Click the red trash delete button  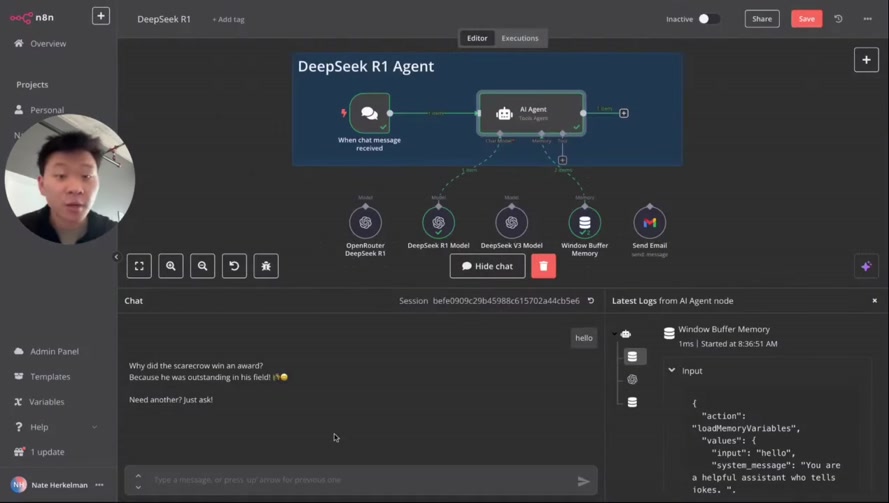(x=543, y=266)
